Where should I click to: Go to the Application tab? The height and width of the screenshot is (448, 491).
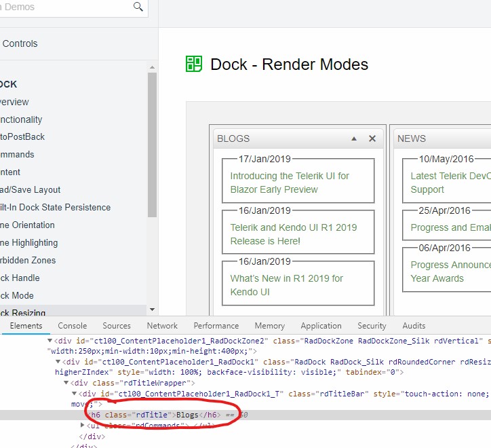click(321, 326)
